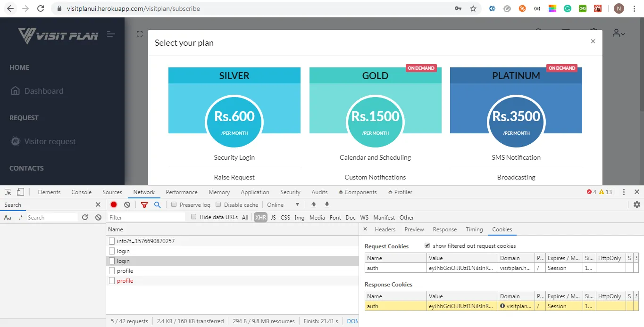Click the import HAR file upload arrow

pos(313,205)
